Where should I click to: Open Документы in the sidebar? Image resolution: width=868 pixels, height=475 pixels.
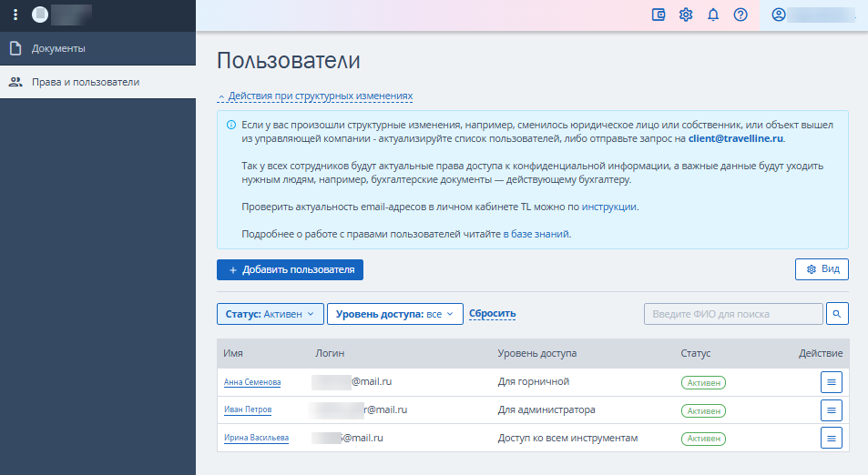tap(98, 48)
